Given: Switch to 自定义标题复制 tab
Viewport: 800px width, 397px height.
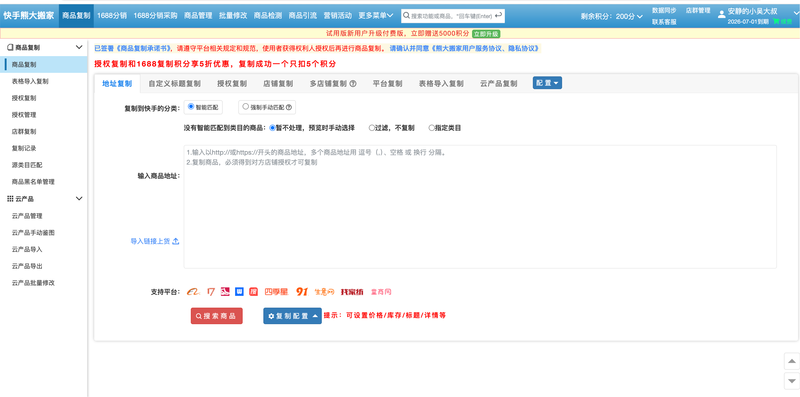Looking at the screenshot, I should click(x=174, y=84).
